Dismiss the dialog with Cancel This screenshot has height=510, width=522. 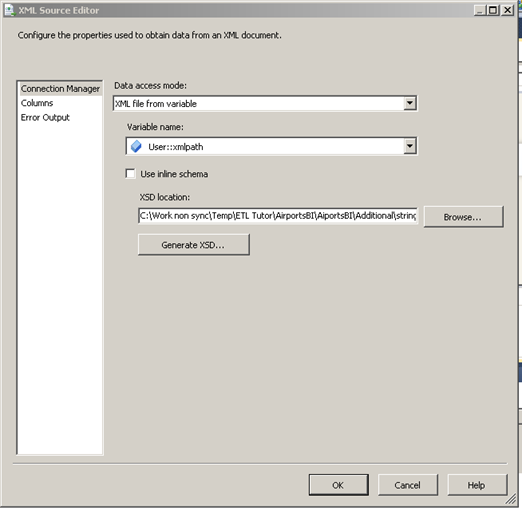tap(408, 485)
